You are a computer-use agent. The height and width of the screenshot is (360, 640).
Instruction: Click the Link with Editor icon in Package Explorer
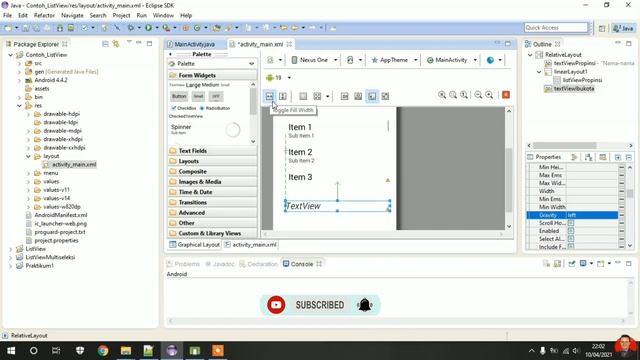tap(116, 44)
